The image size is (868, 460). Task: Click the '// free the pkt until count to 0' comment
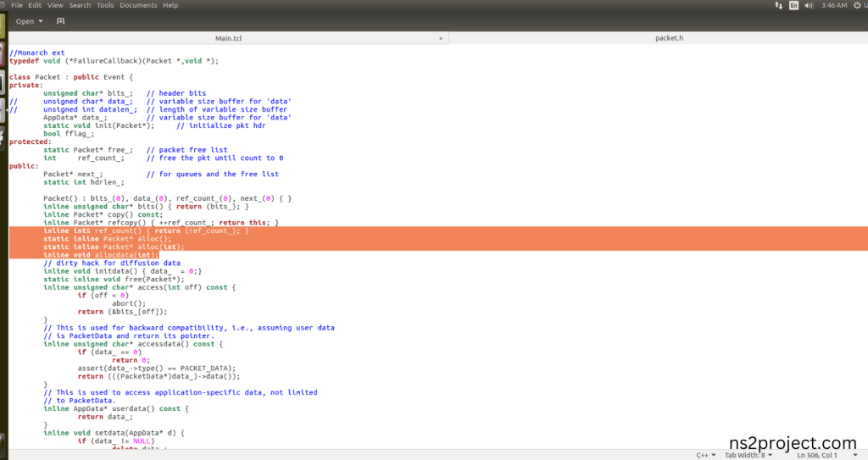(214, 158)
